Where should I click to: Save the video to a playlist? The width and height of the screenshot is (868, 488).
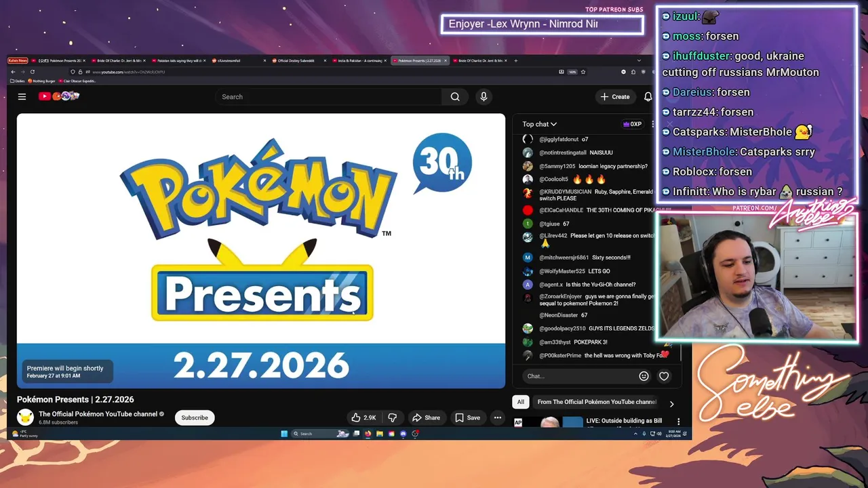click(468, 418)
